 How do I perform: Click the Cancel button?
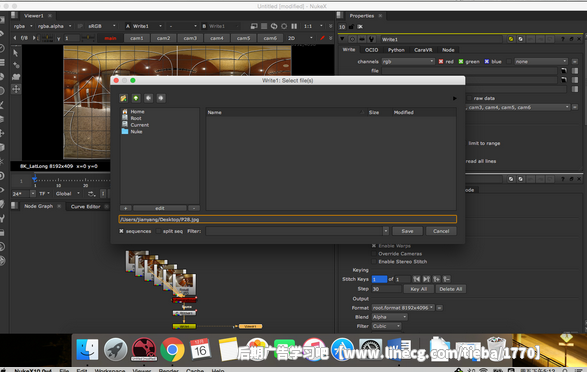coord(441,231)
